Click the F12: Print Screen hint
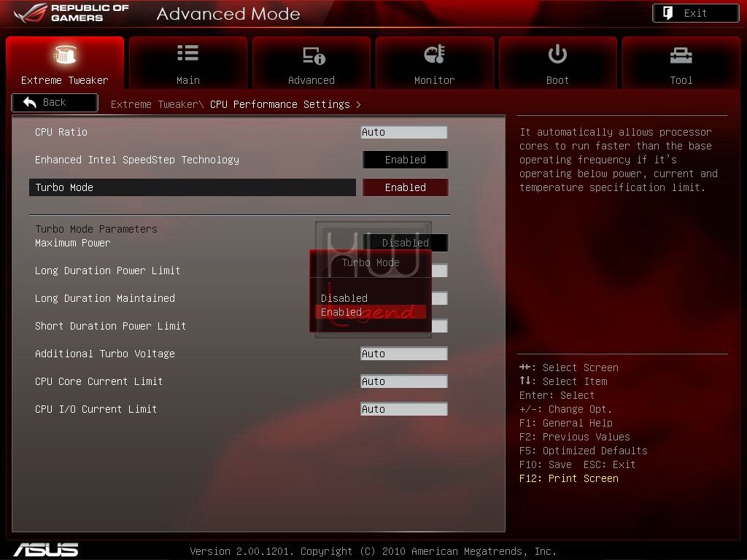The height and width of the screenshot is (560, 747). tap(569, 478)
